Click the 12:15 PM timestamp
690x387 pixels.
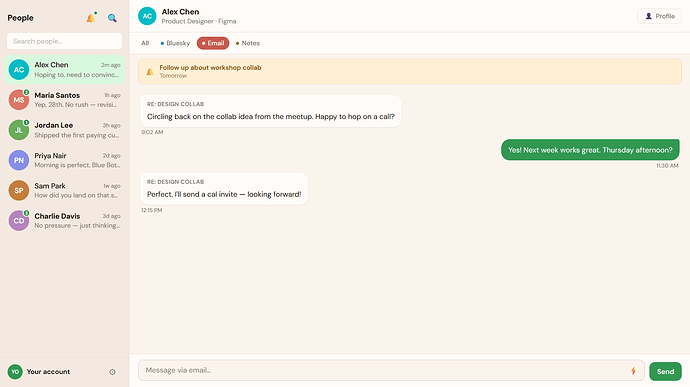click(152, 210)
